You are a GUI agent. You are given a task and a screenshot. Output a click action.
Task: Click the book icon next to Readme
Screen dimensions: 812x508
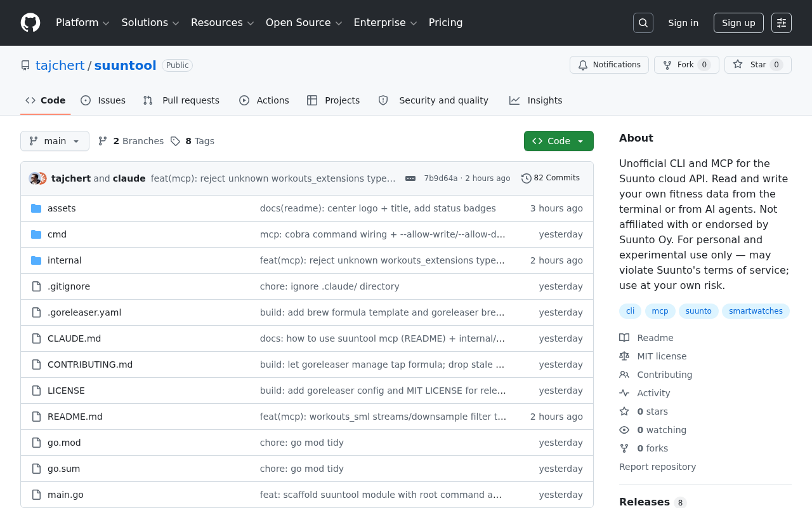[624, 338]
